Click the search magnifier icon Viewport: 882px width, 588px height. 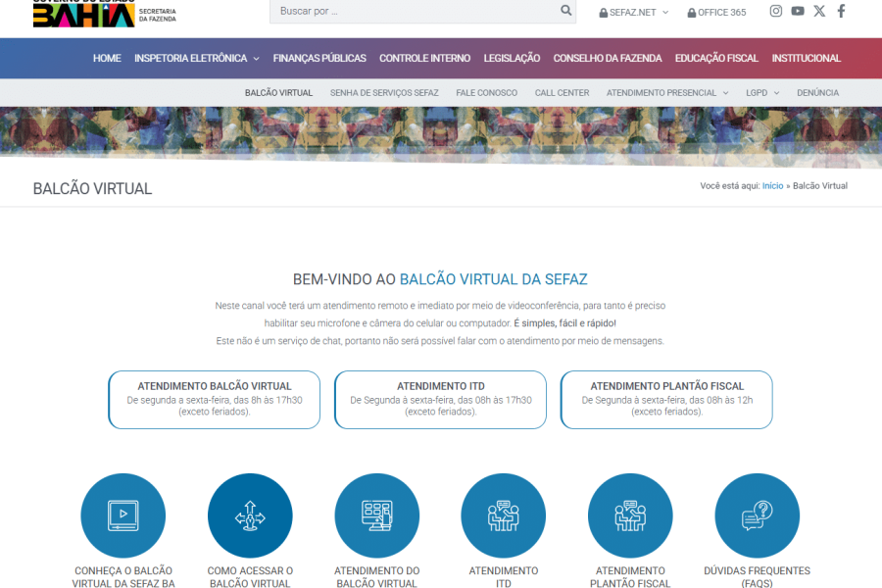point(565,11)
